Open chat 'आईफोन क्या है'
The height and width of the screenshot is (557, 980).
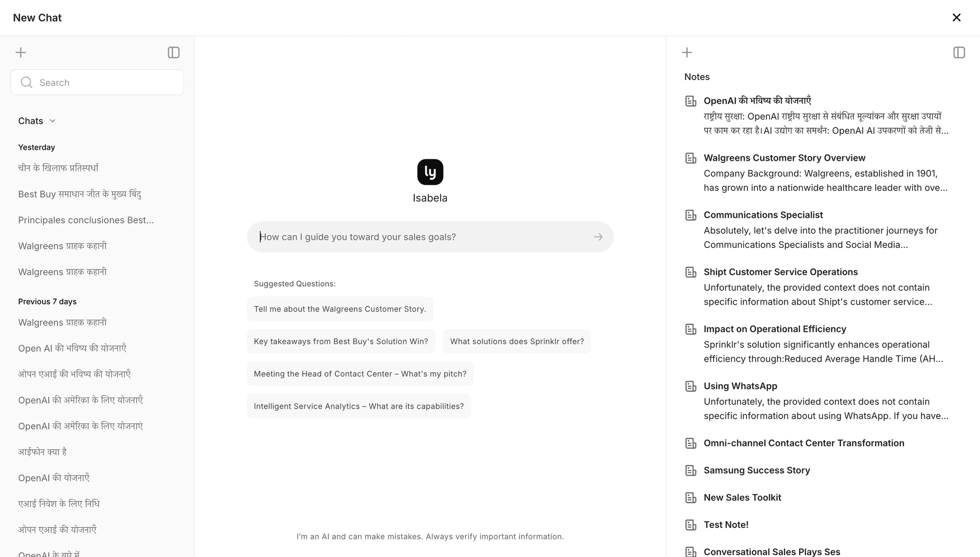(x=43, y=452)
